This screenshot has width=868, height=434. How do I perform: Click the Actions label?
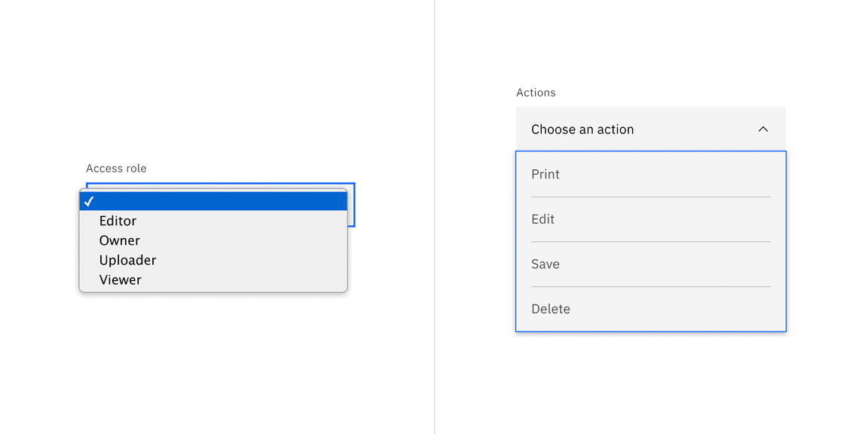click(536, 92)
